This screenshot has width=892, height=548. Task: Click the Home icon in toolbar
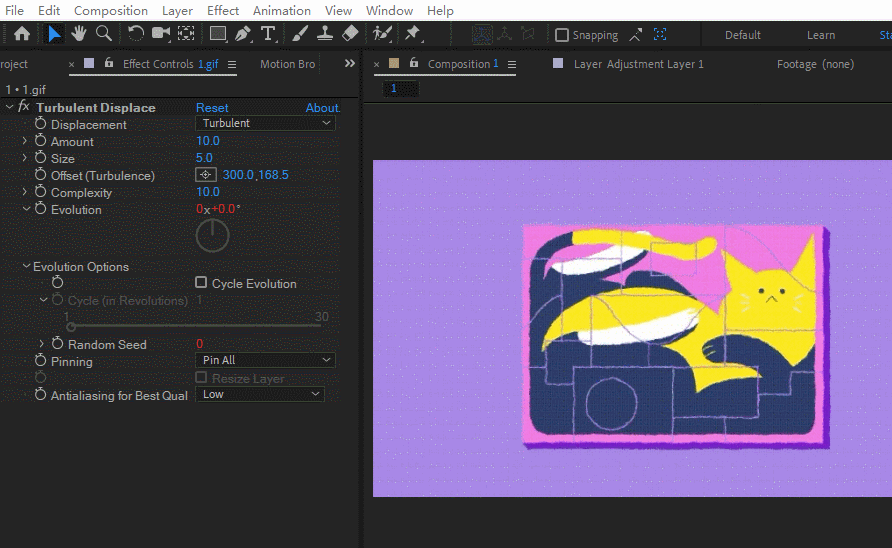tap(22, 34)
